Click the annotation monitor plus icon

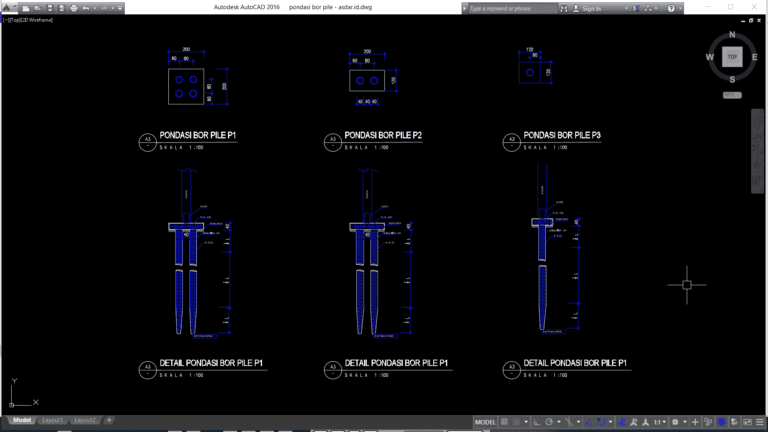pyautogui.click(x=695, y=422)
